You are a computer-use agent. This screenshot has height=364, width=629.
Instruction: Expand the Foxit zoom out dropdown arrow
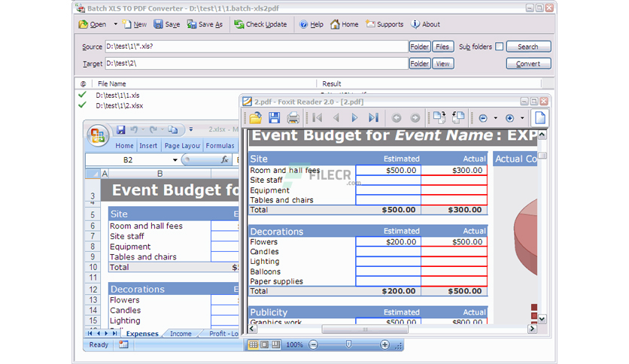(495, 118)
